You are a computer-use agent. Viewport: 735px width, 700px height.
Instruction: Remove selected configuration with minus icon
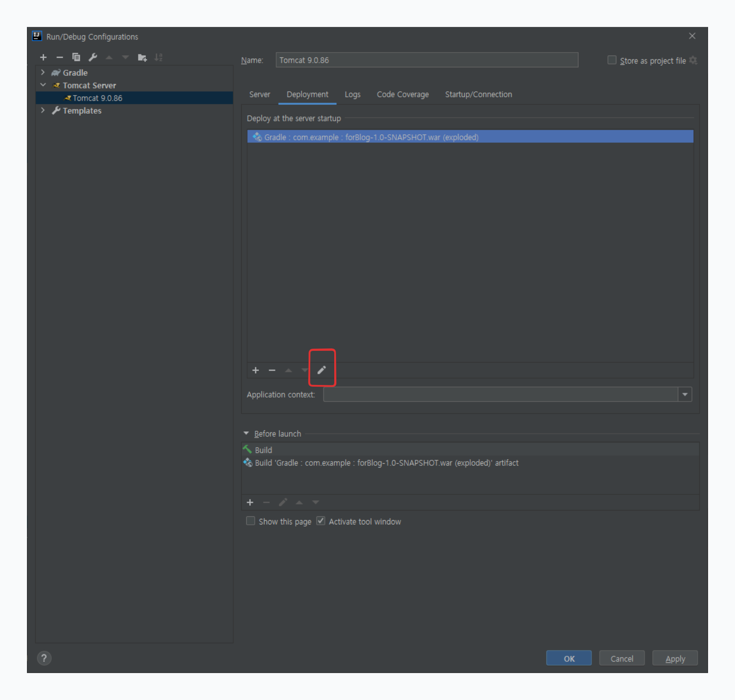pyautogui.click(x=60, y=57)
